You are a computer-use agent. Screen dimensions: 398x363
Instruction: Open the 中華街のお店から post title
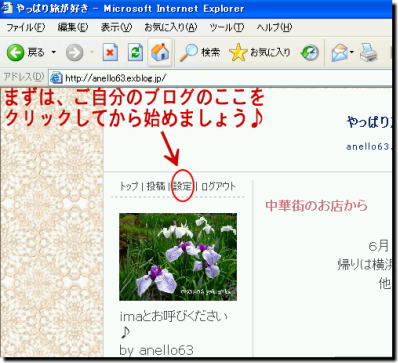(316, 205)
